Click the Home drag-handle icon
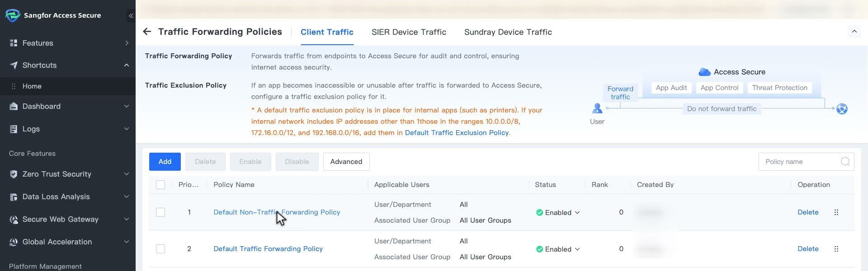 14,86
